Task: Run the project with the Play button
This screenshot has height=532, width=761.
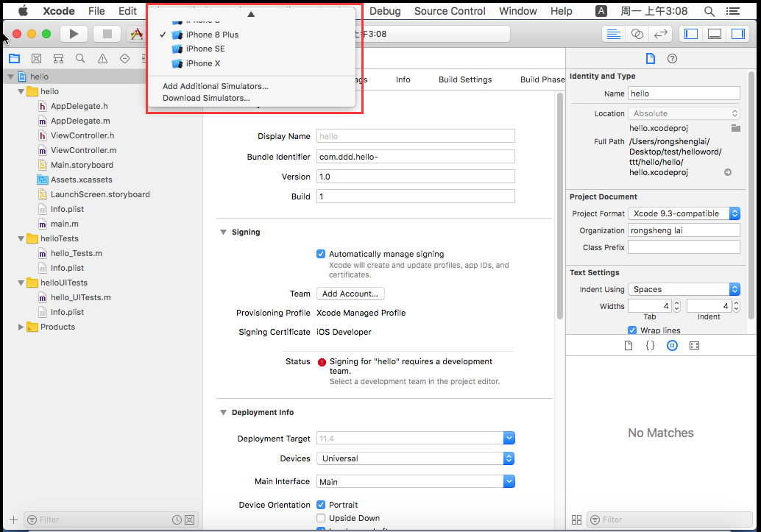Action: [x=74, y=34]
